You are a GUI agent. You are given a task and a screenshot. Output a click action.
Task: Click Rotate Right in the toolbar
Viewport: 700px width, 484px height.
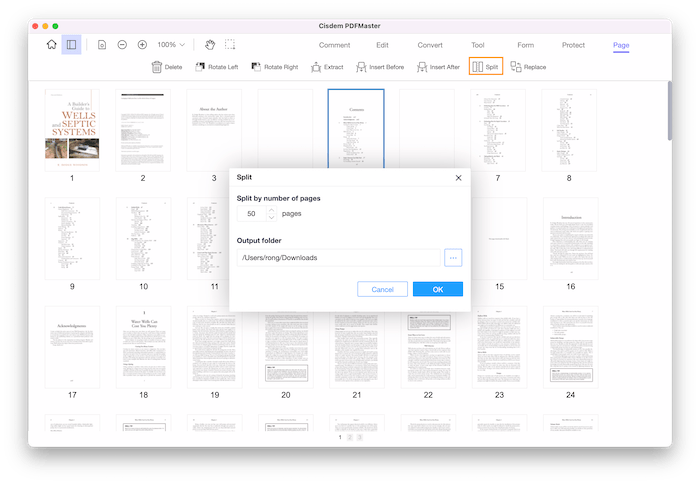pyautogui.click(x=275, y=67)
